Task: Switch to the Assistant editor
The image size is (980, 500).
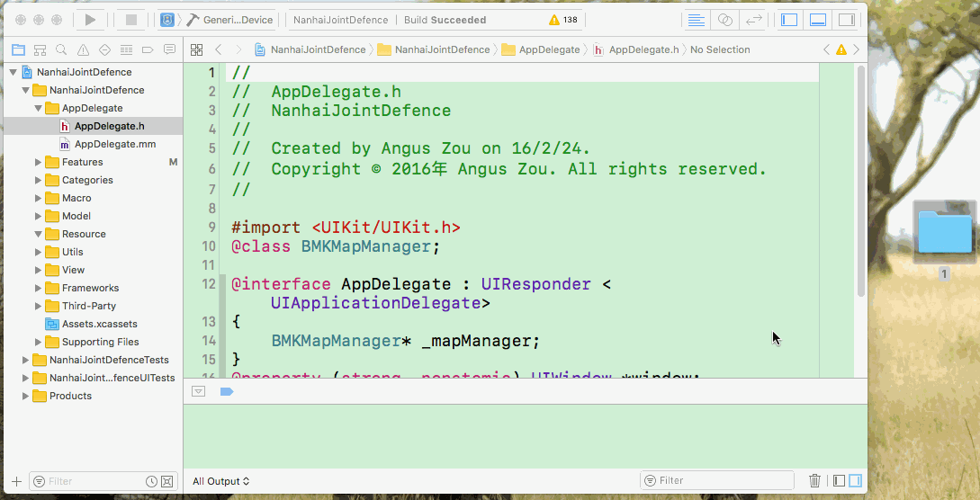Action: click(x=725, y=20)
